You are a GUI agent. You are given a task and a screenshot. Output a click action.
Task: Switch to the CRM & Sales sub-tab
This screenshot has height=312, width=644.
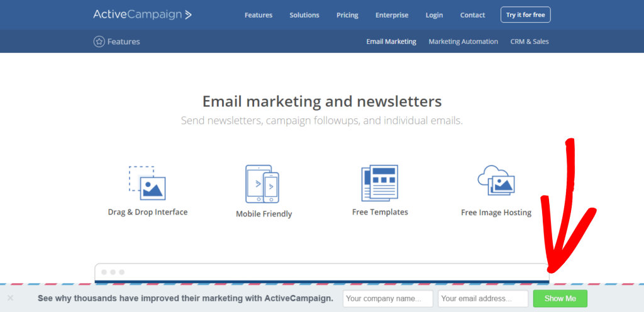pyautogui.click(x=530, y=42)
